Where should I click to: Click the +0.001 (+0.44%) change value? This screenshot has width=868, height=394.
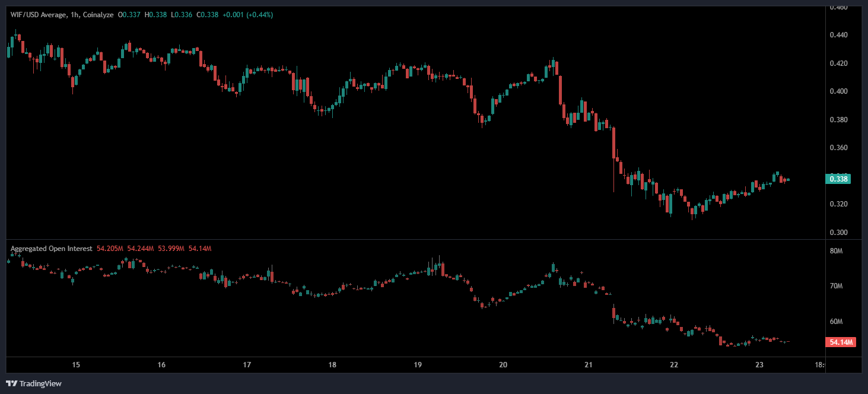[247, 14]
